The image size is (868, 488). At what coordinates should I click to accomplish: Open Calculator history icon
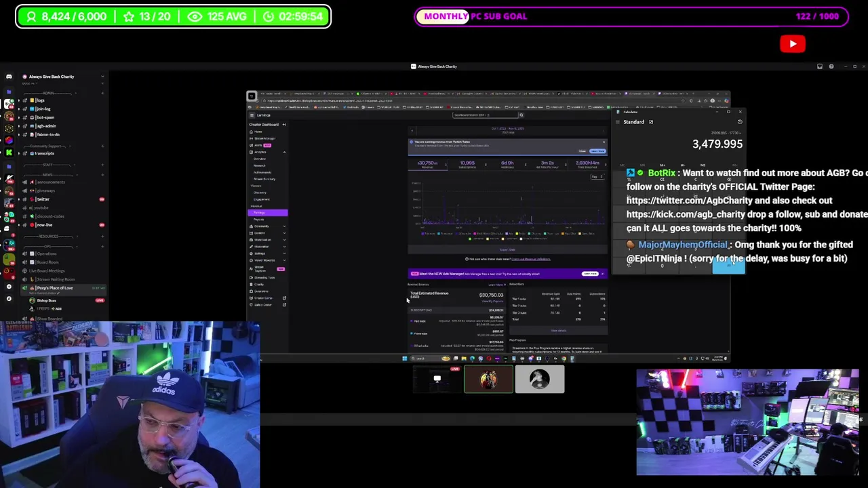(740, 122)
